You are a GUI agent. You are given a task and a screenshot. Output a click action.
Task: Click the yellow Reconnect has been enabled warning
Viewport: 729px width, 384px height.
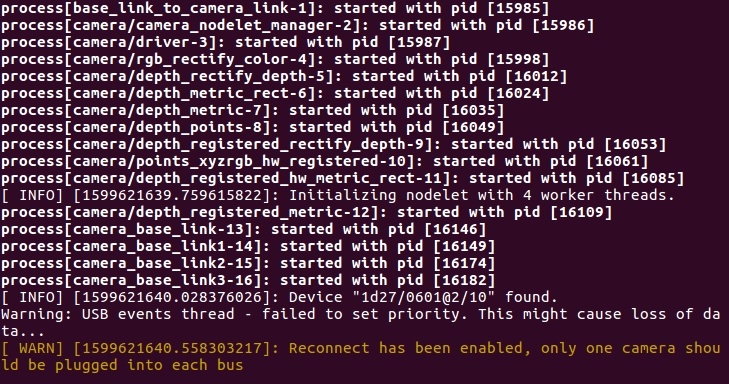(361, 357)
